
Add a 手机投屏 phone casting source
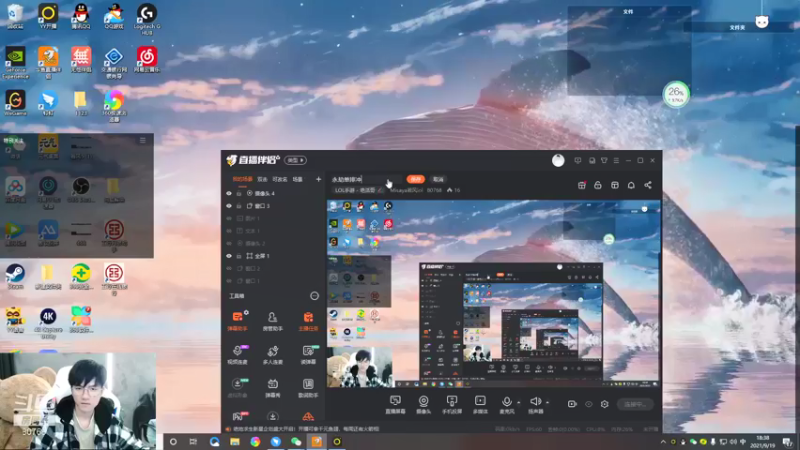pyautogui.click(x=452, y=405)
